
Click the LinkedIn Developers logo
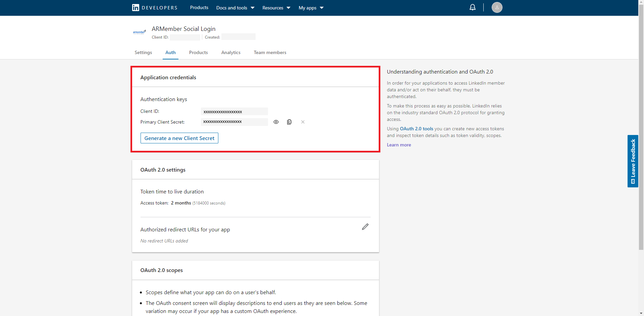[154, 8]
